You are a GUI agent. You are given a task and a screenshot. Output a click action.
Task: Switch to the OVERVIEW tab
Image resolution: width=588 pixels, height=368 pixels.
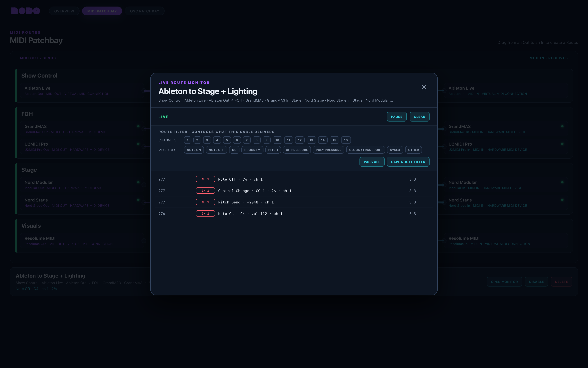tap(64, 11)
